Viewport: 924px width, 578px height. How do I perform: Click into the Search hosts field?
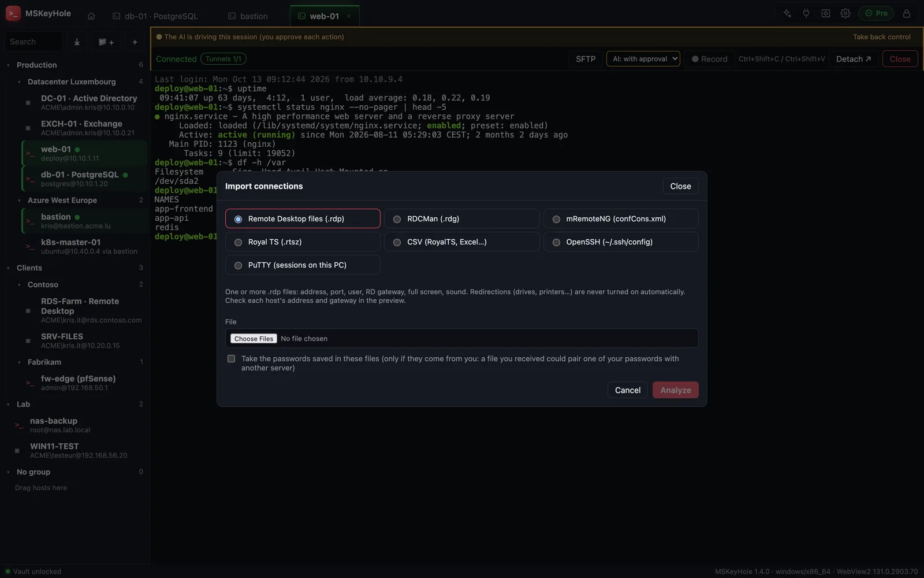click(33, 42)
